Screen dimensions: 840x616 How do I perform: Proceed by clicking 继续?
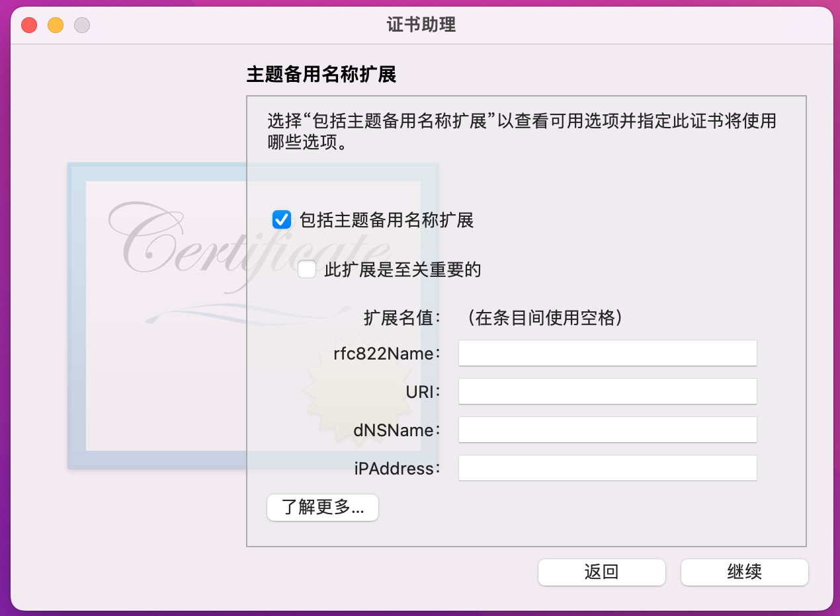tap(745, 572)
